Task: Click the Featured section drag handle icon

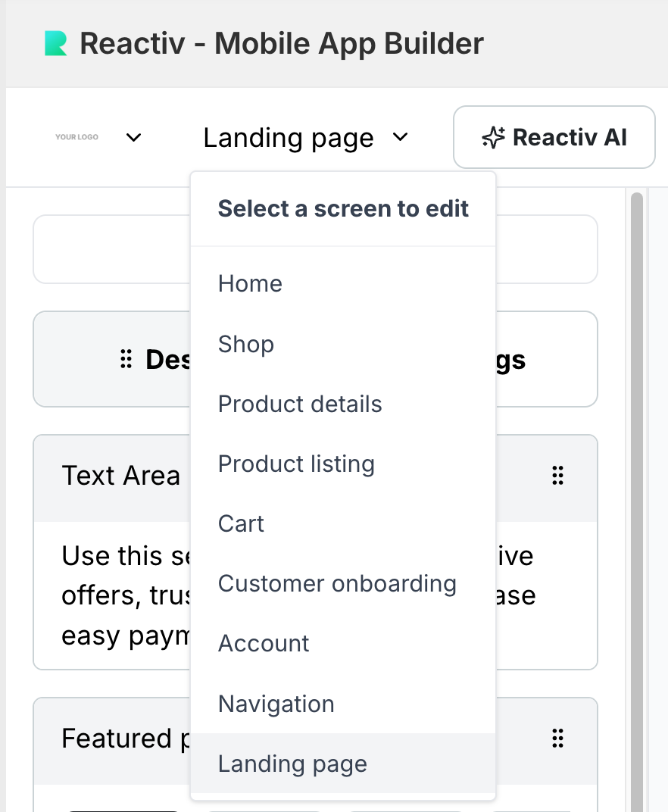Action: click(x=558, y=739)
